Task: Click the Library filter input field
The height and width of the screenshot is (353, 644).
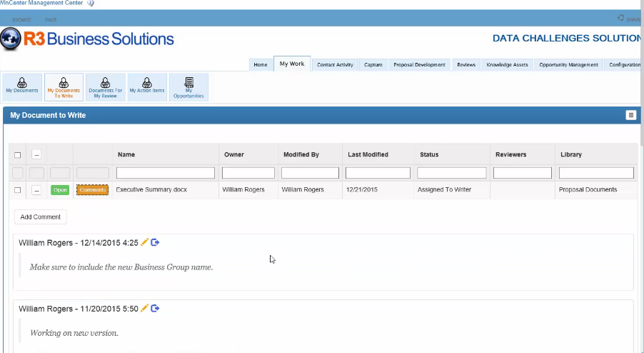Action: point(596,173)
